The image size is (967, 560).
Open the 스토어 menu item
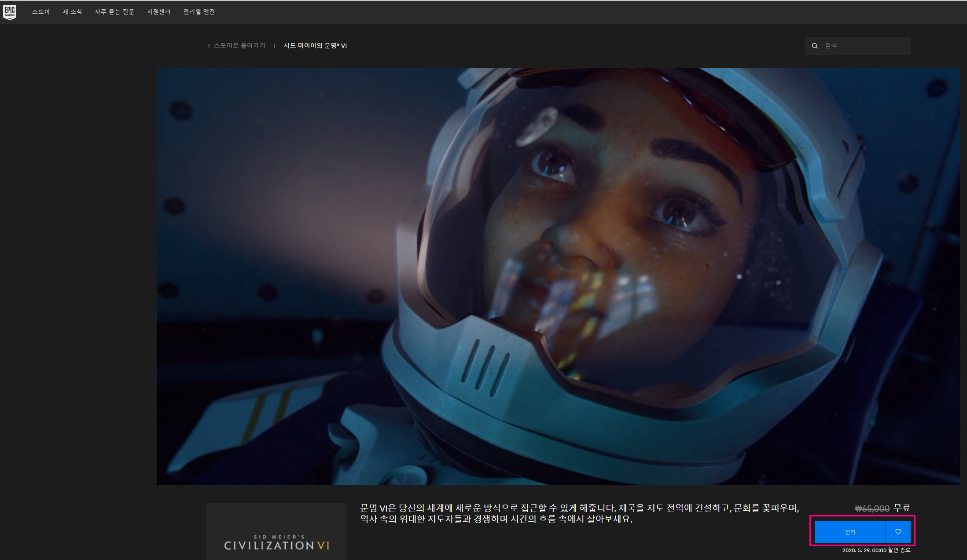[41, 12]
